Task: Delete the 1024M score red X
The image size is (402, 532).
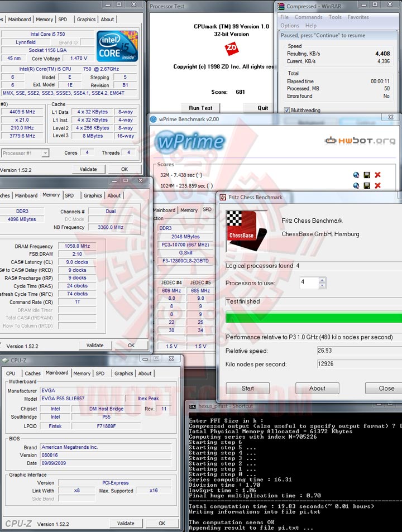Action: (x=377, y=185)
